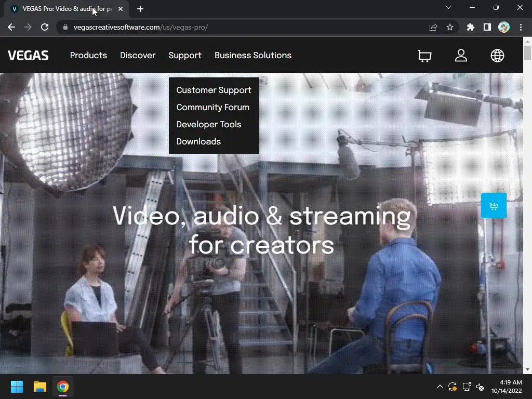Click the network display tray icon
The width and height of the screenshot is (532, 399).
click(x=467, y=387)
